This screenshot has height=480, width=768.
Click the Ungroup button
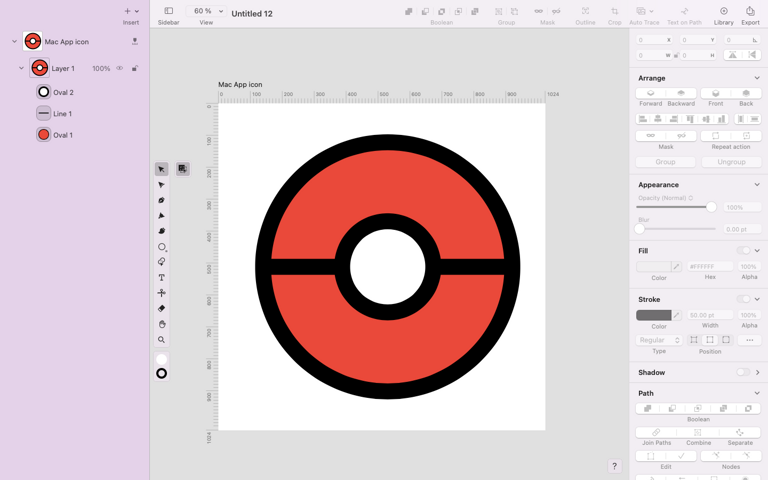pos(731,162)
